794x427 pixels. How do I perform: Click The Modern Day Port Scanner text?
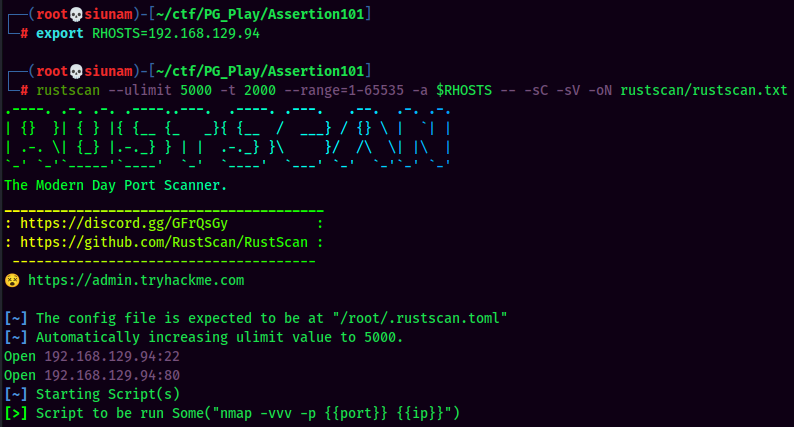tap(115, 185)
